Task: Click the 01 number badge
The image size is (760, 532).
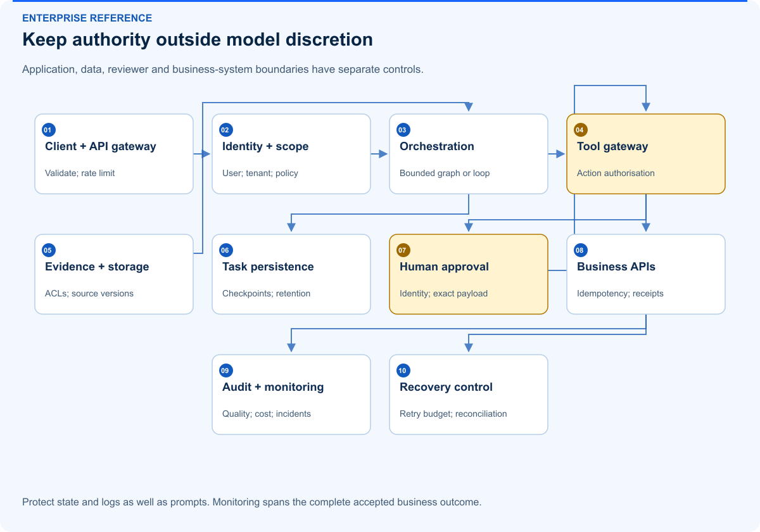Action: (47, 130)
